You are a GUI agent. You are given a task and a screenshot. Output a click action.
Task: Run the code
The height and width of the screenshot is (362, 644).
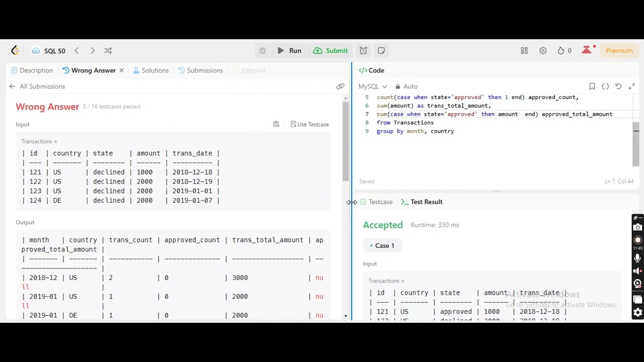coord(289,51)
